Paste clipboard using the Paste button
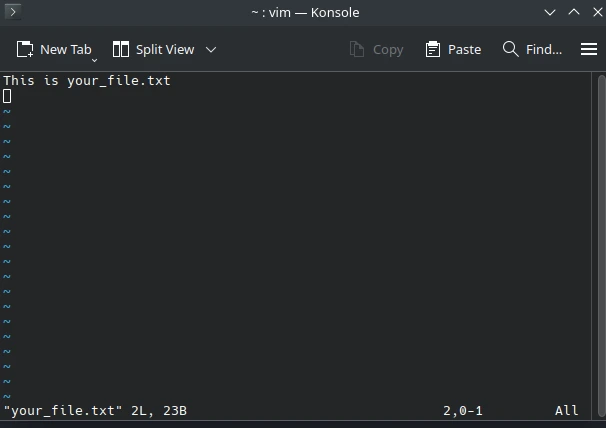The height and width of the screenshot is (428, 606). (x=453, y=49)
